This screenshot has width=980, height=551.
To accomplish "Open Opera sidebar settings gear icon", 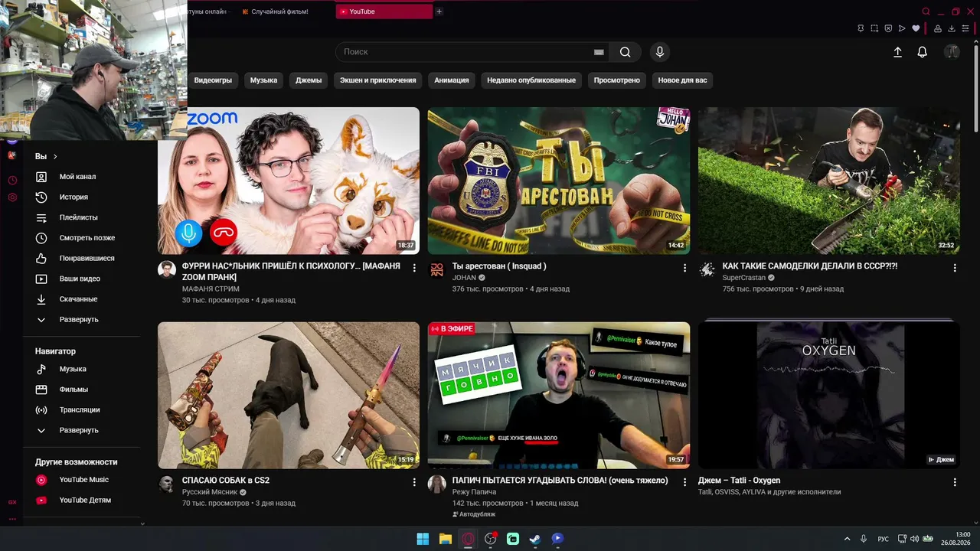I will point(12,197).
